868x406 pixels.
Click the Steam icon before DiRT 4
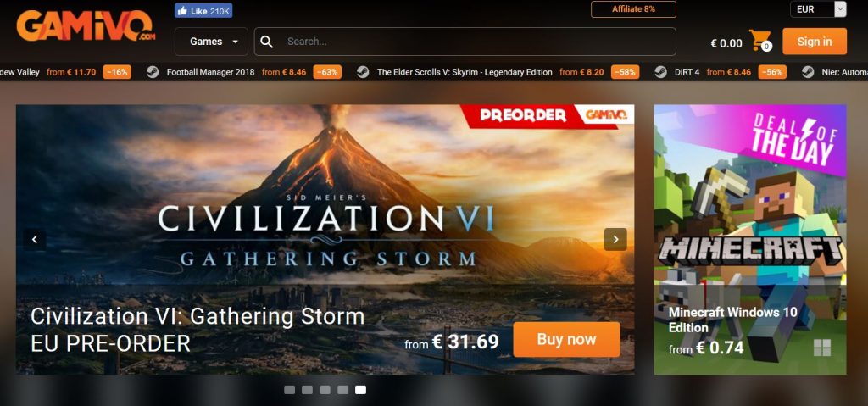pyautogui.click(x=660, y=72)
